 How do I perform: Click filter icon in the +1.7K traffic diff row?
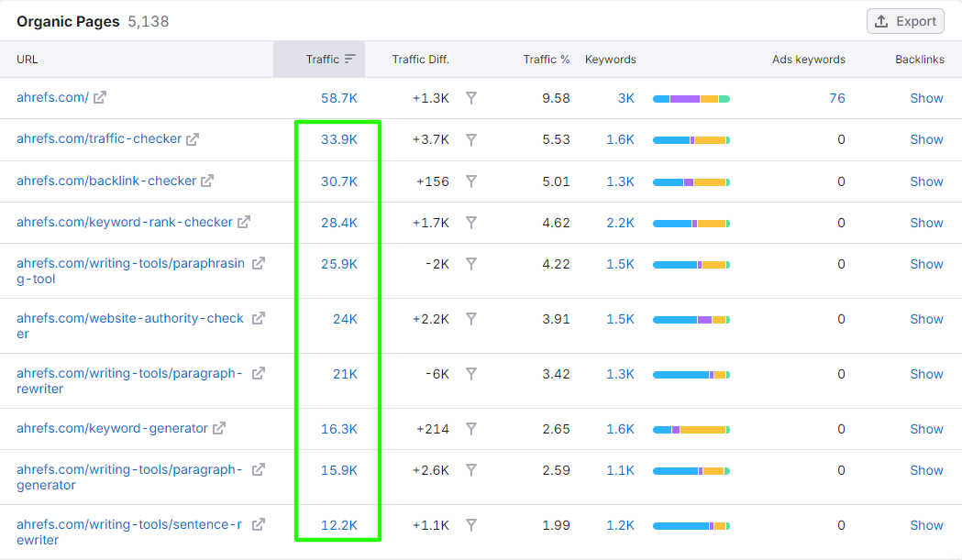click(471, 223)
